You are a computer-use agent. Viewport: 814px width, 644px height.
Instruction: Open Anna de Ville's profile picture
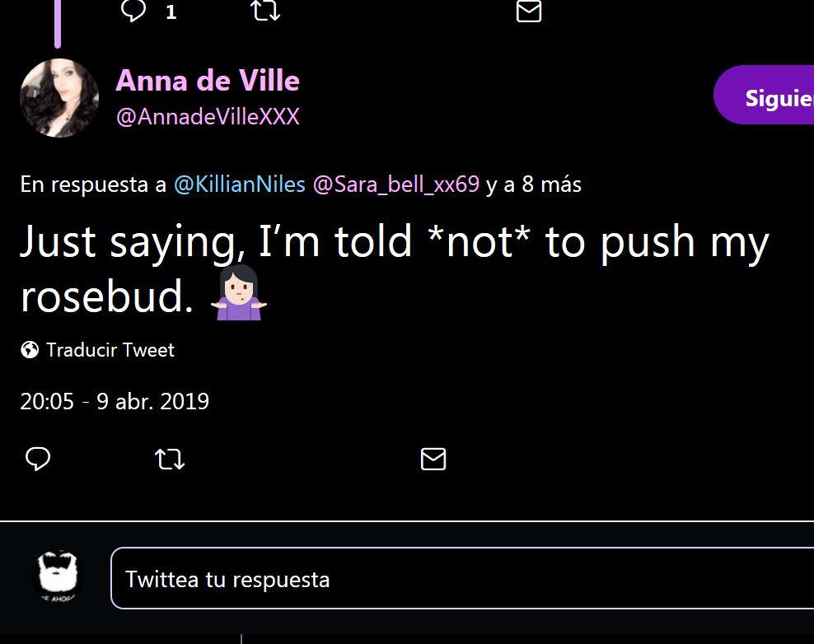(x=59, y=98)
